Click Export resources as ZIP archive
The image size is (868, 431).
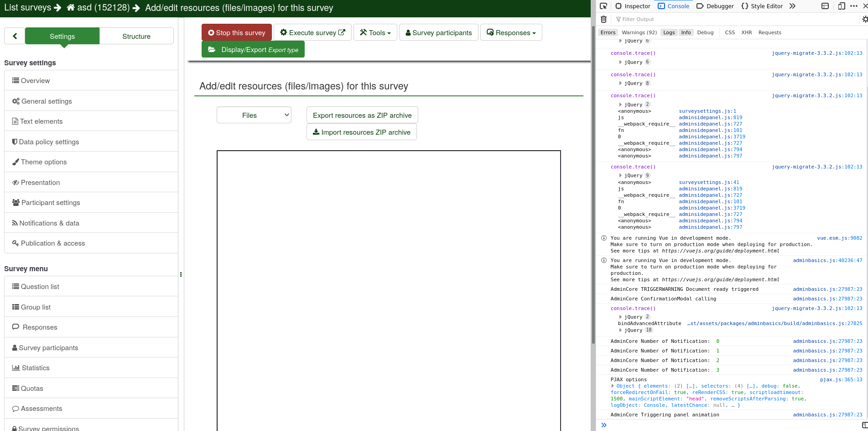(x=362, y=115)
